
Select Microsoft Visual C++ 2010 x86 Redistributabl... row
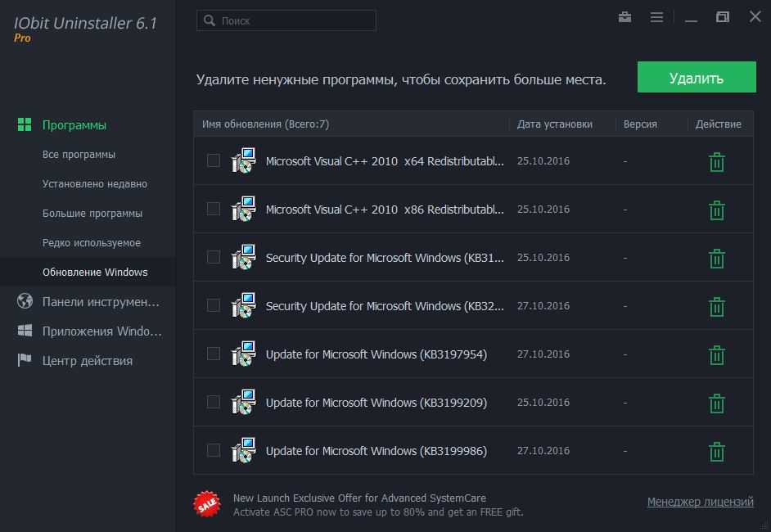tap(473, 209)
